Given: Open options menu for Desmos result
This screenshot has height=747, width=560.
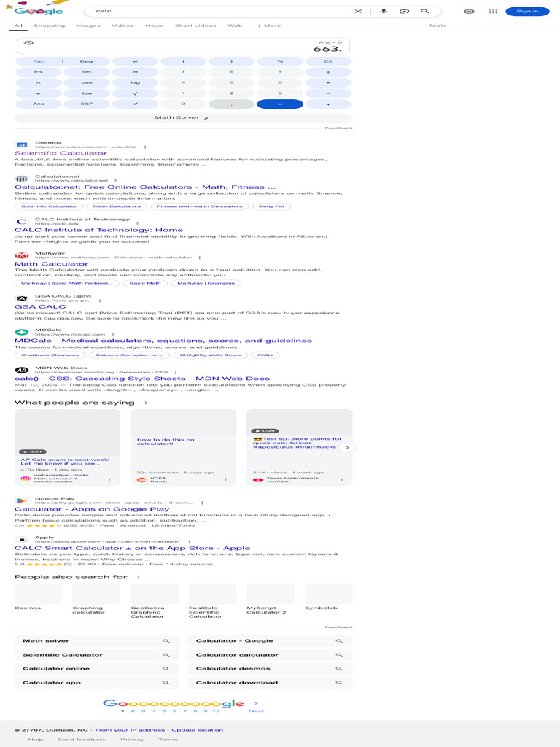Looking at the screenshot, I should (145, 147).
